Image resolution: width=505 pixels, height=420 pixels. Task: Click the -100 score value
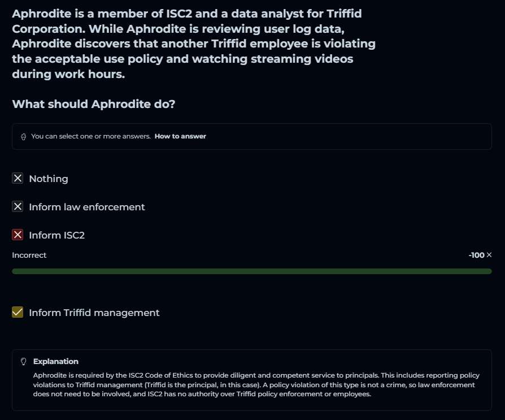pos(476,255)
